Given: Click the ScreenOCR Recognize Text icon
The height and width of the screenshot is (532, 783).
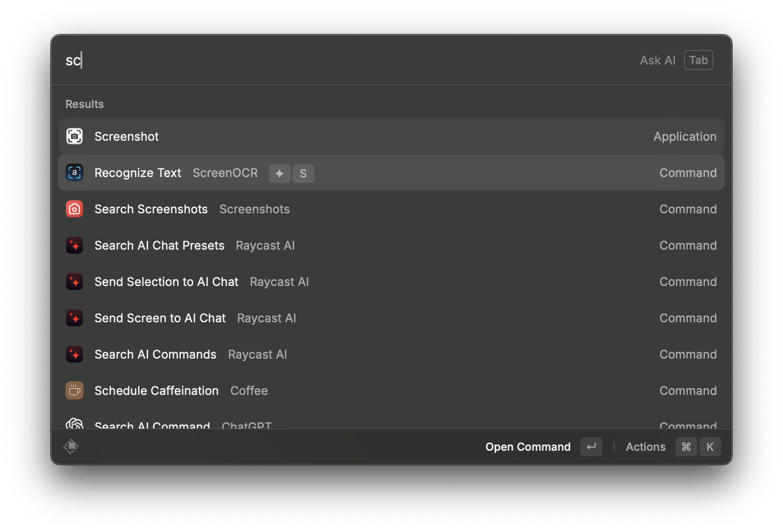Looking at the screenshot, I should point(74,172).
